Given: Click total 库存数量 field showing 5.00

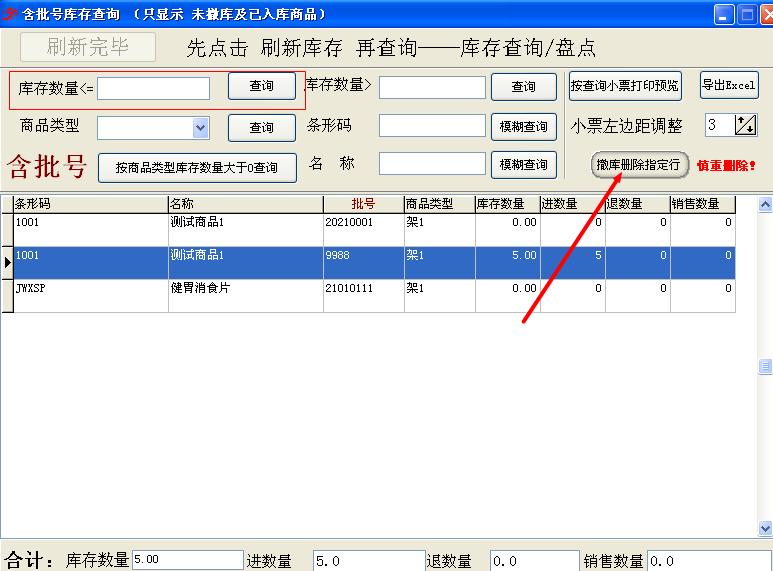Looking at the screenshot, I should [x=188, y=560].
